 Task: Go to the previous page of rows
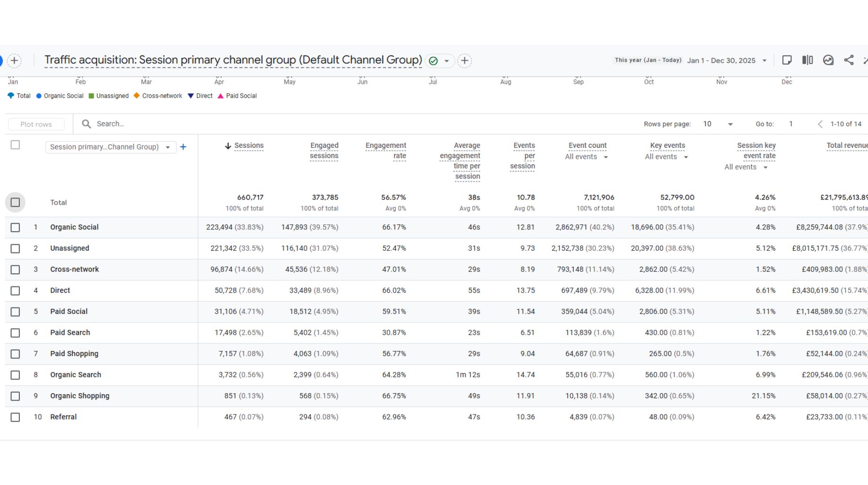pos(820,124)
